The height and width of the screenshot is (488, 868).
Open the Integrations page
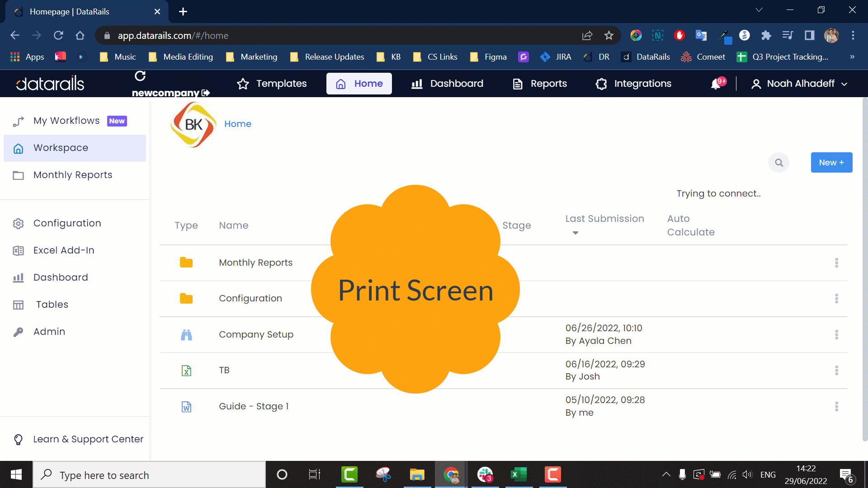633,84
